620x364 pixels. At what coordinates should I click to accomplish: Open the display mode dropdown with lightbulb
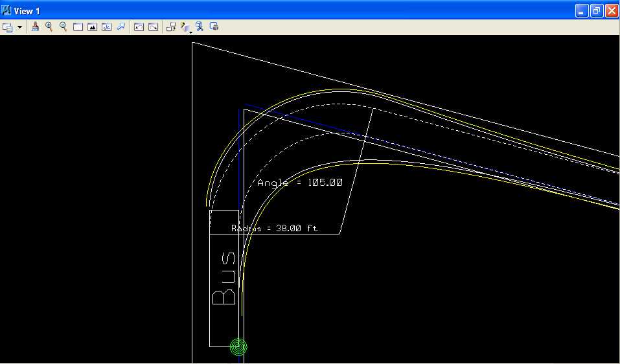pos(186,27)
